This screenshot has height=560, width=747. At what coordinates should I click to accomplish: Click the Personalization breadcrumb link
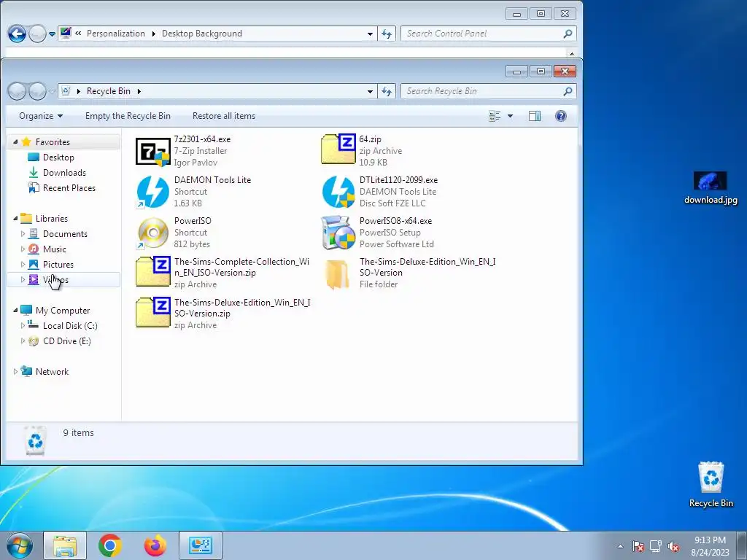coord(116,34)
